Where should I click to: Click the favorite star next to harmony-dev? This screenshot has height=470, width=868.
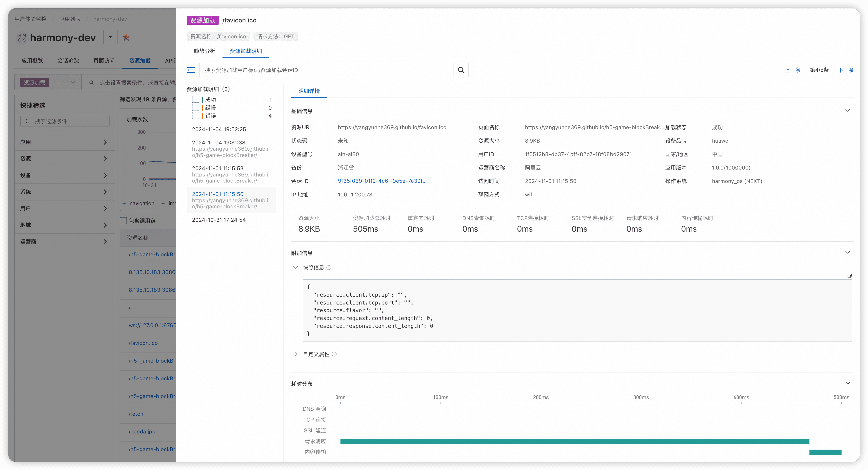pos(126,37)
